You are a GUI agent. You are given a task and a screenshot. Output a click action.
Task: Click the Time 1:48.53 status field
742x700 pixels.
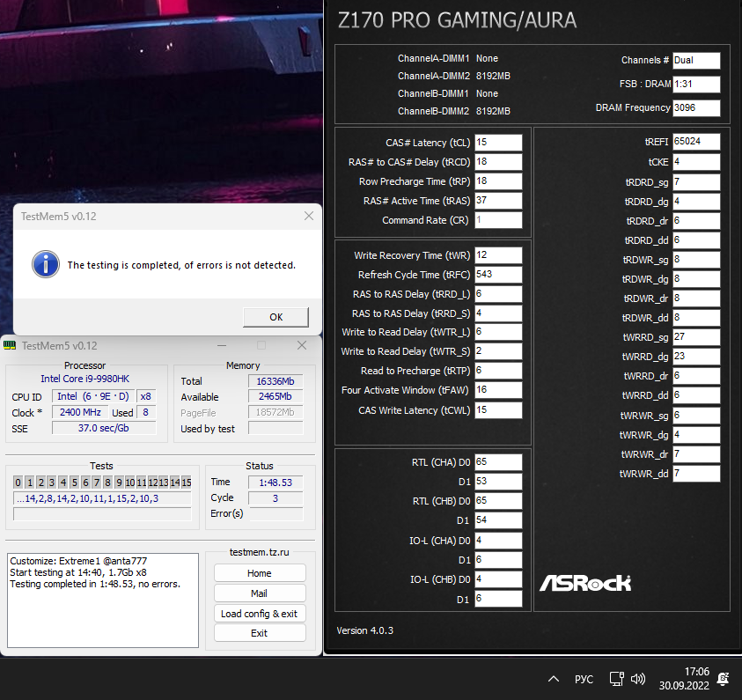[x=275, y=483]
